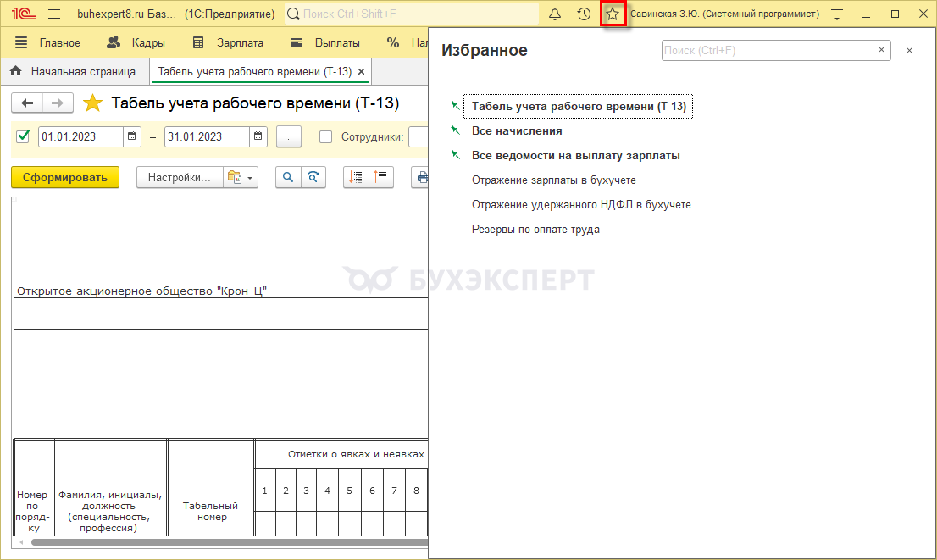Open 'Резервы по оплате труда' favorite link

(x=535, y=229)
